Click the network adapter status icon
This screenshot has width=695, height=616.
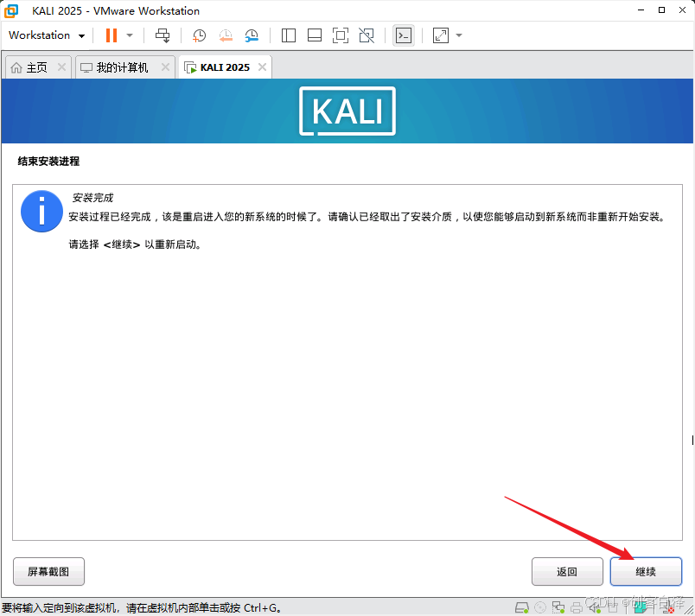click(558, 607)
